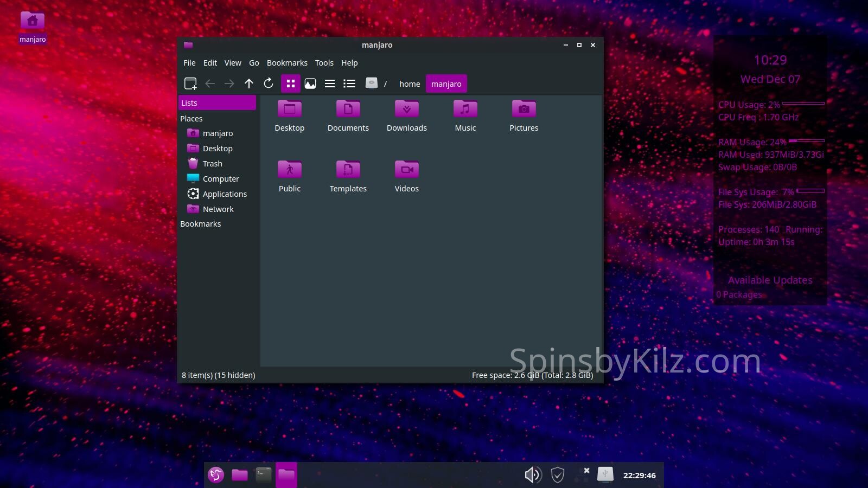
Task: Click the home path button
Action: 410,84
